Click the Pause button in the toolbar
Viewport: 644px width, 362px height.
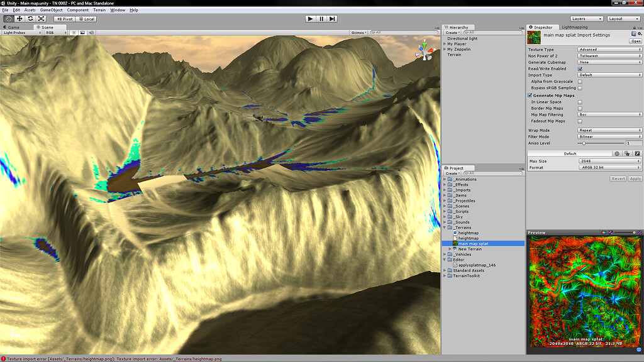tap(321, 18)
